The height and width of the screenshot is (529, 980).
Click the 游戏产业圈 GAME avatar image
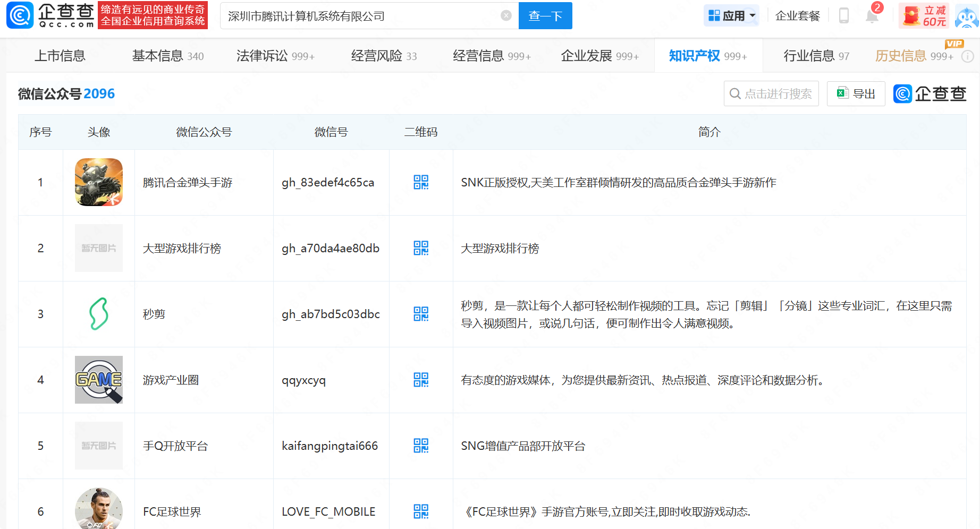(99, 380)
